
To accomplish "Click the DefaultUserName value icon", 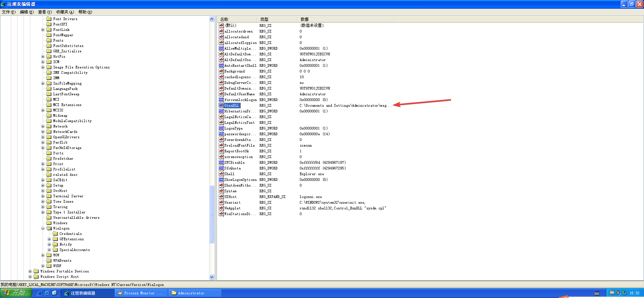I will coord(221,94).
